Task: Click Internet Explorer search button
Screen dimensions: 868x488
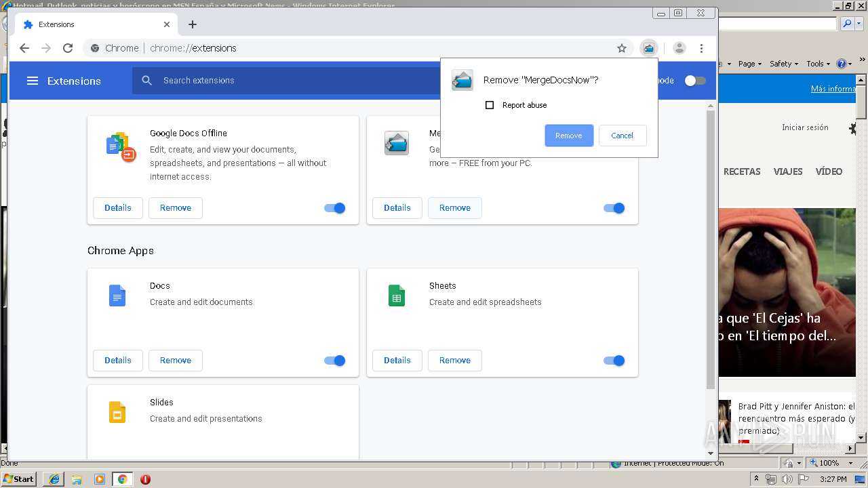Action: point(846,24)
